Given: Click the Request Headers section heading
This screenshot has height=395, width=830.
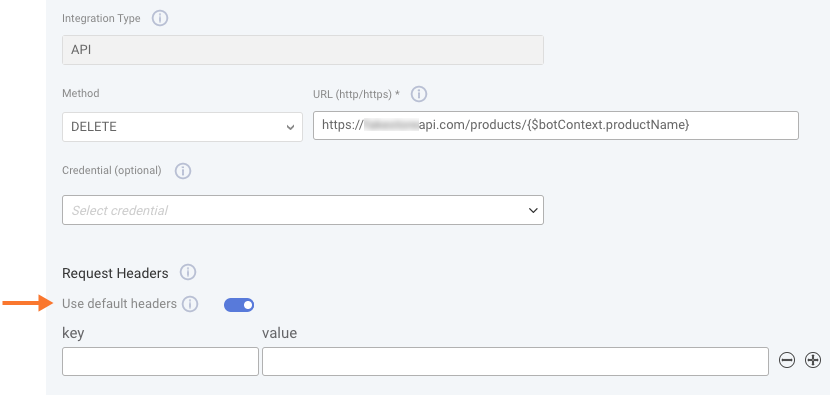Looking at the screenshot, I should 115,273.
